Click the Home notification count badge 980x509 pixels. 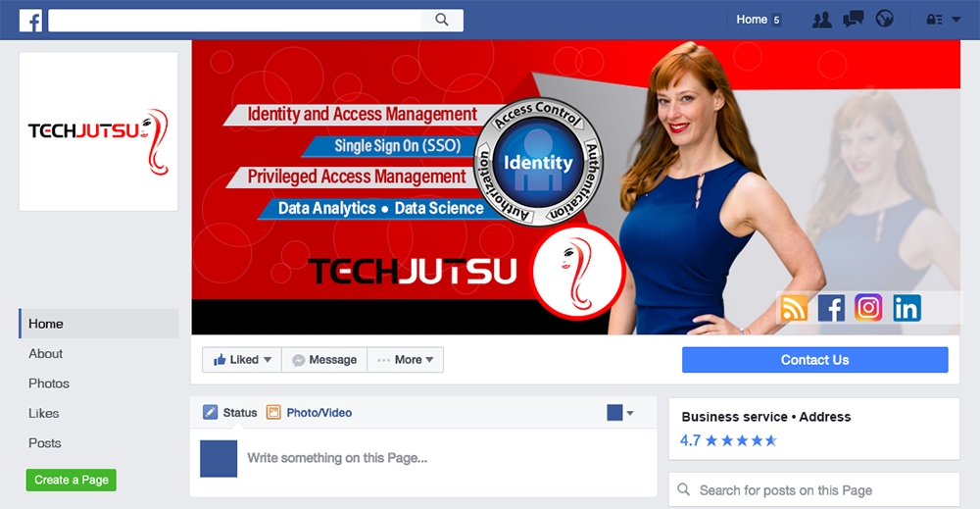point(776,20)
